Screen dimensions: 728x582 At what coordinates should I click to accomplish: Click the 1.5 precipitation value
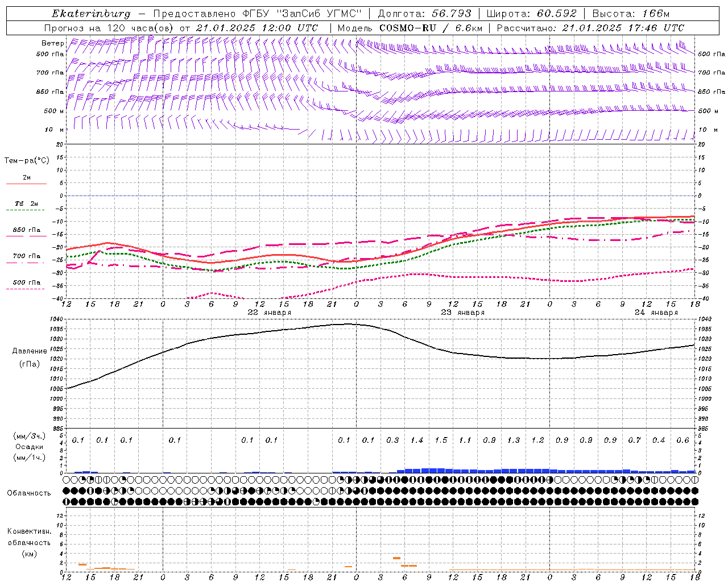[441, 440]
